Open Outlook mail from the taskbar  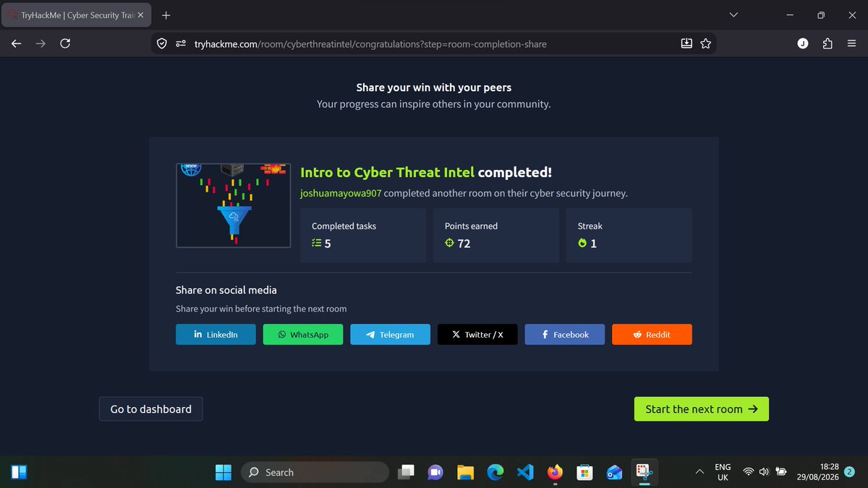click(x=614, y=472)
